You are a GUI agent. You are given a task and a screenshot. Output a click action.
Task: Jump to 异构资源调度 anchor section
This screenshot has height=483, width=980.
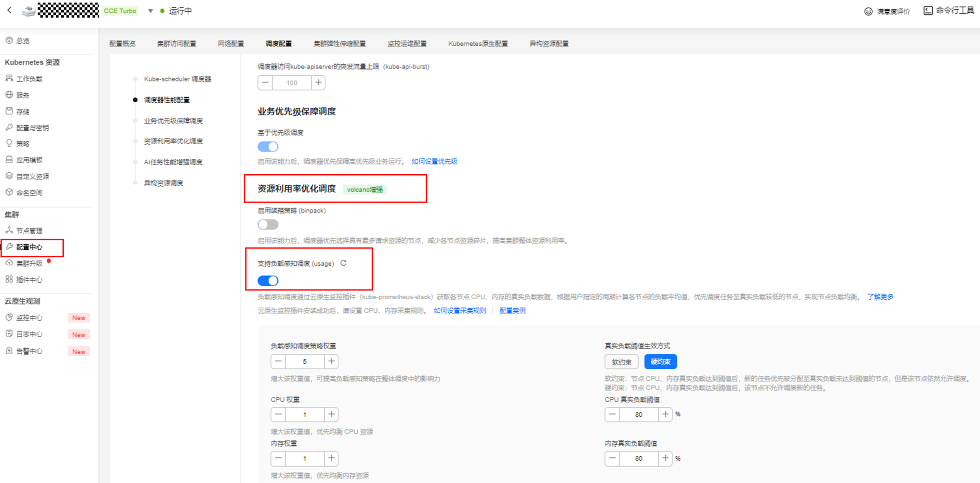point(164,183)
